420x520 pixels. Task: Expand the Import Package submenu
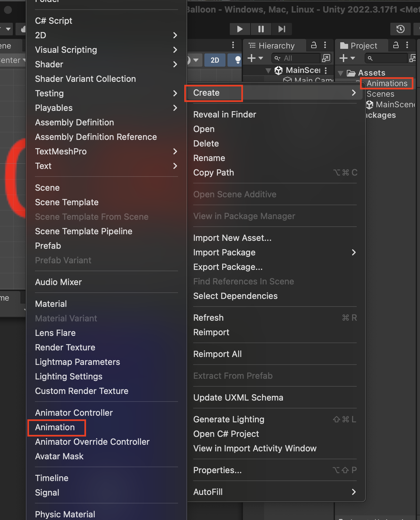pos(275,252)
